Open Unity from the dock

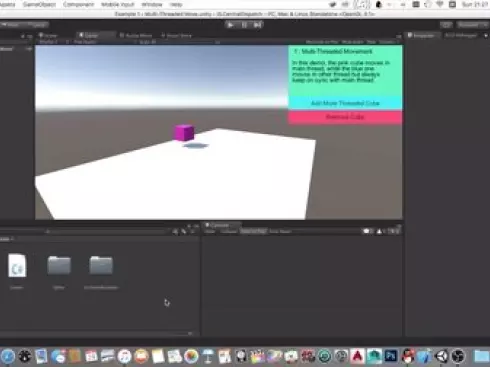[442, 356]
